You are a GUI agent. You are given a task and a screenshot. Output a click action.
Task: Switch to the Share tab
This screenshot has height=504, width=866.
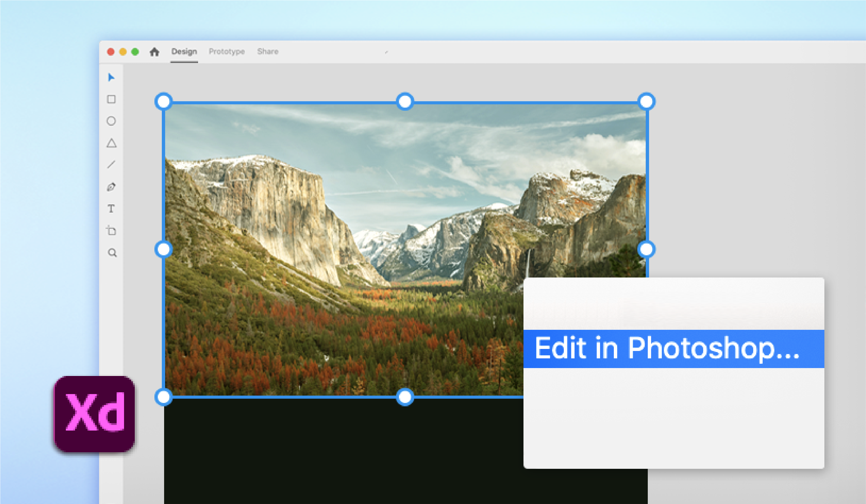pyautogui.click(x=269, y=51)
